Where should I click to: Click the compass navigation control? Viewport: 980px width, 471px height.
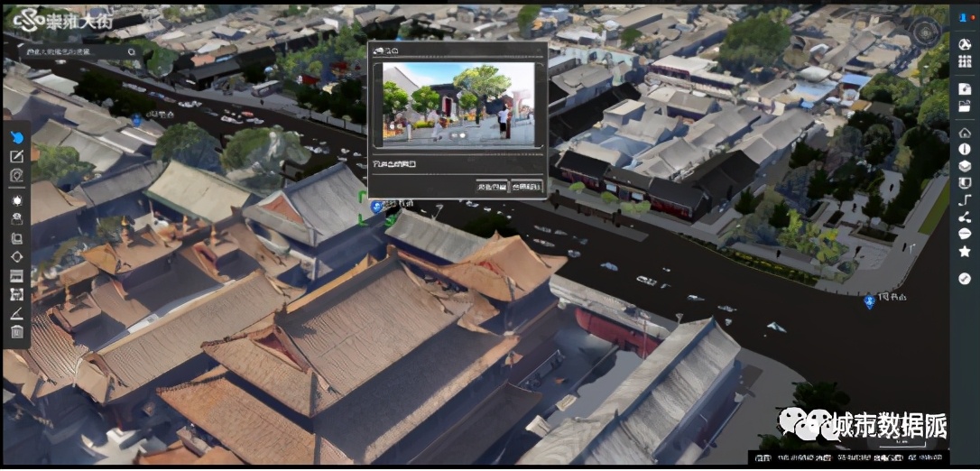[x=925, y=32]
